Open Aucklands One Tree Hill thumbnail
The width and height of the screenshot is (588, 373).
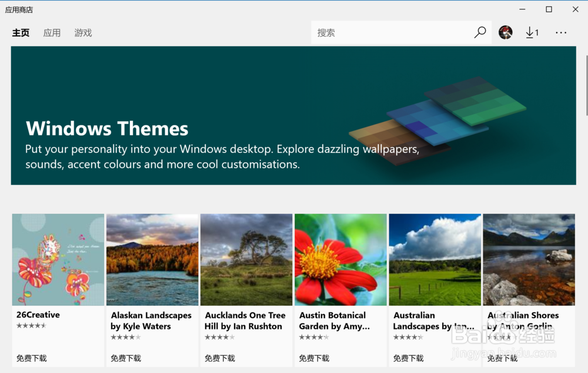point(246,260)
